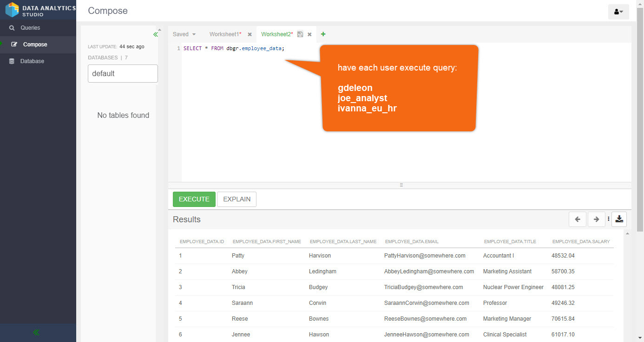Select Compose in the sidebar menu

pyautogui.click(x=35, y=45)
